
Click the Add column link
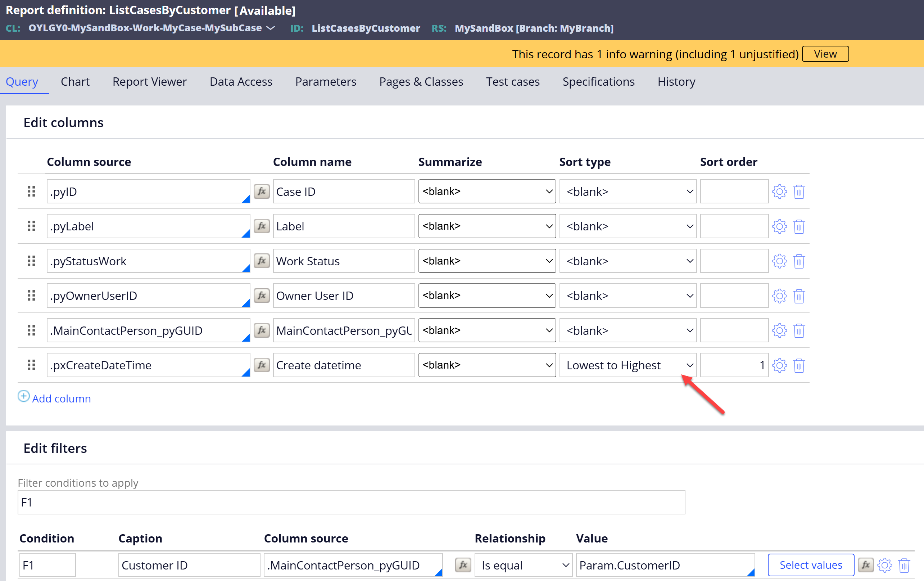coord(62,398)
